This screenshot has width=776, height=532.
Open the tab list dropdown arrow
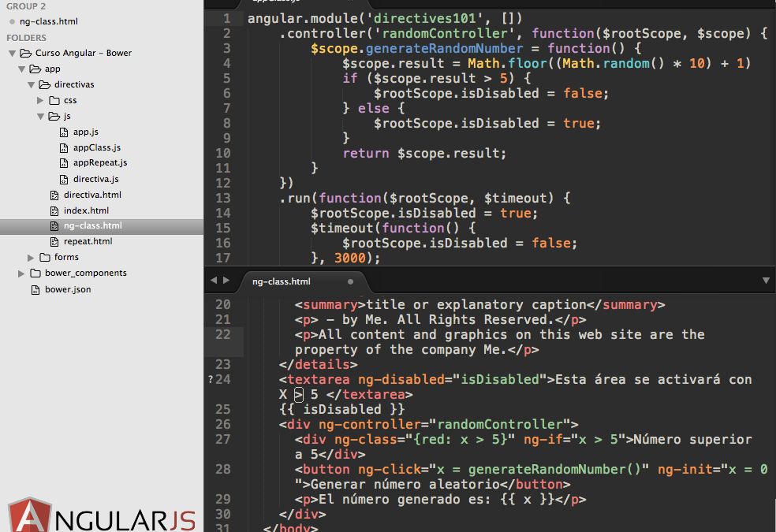click(x=766, y=281)
